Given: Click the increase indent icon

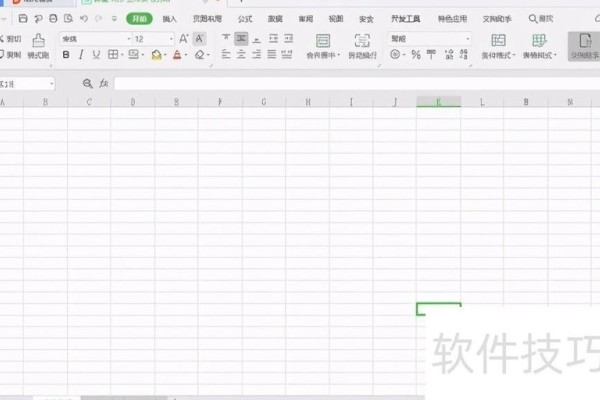Looking at the screenshot, I should (x=289, y=38).
